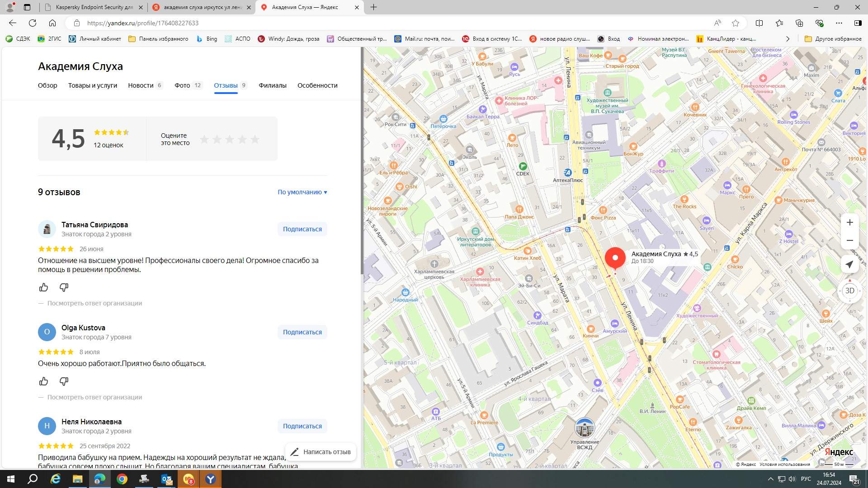868x488 pixels.
Task: Click the my location arrow icon
Action: click(x=849, y=264)
